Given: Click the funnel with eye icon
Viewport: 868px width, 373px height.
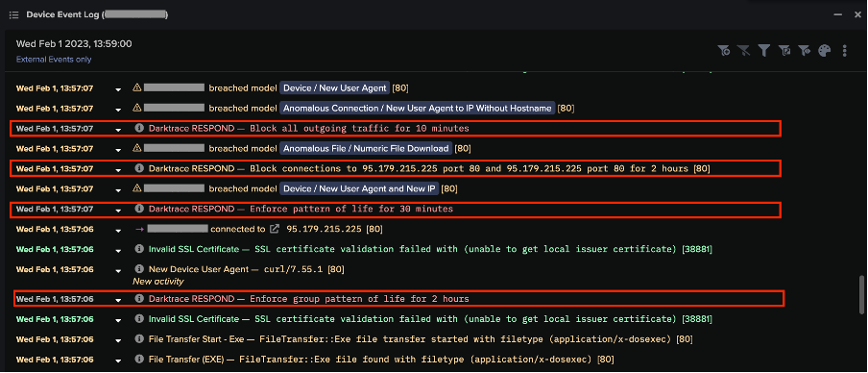Looking at the screenshot, I should click(805, 51).
